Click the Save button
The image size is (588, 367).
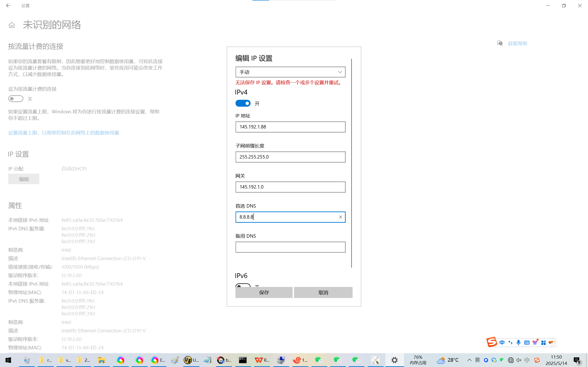click(264, 292)
